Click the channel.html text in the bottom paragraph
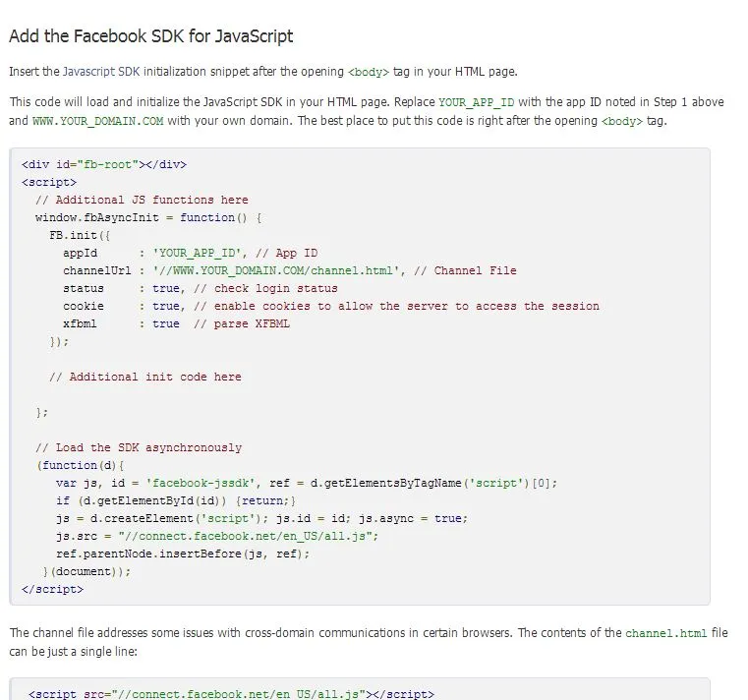This screenshot has width=748, height=700. [x=666, y=634]
